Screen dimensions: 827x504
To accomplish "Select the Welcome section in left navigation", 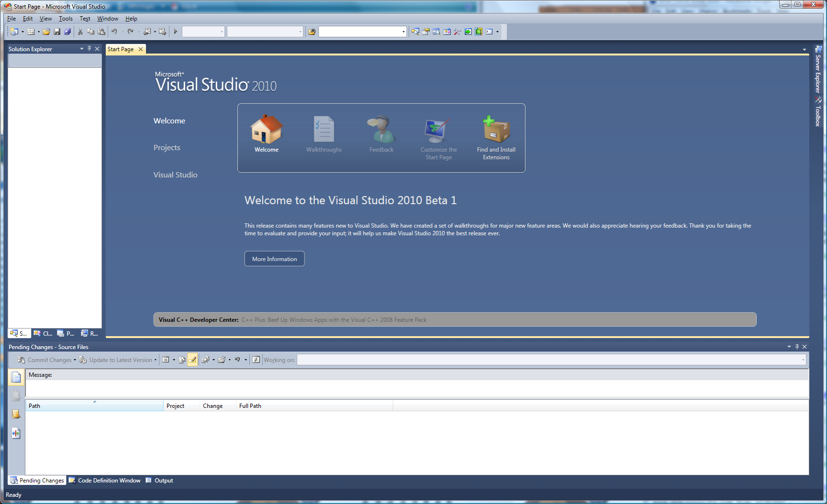I will [x=169, y=121].
